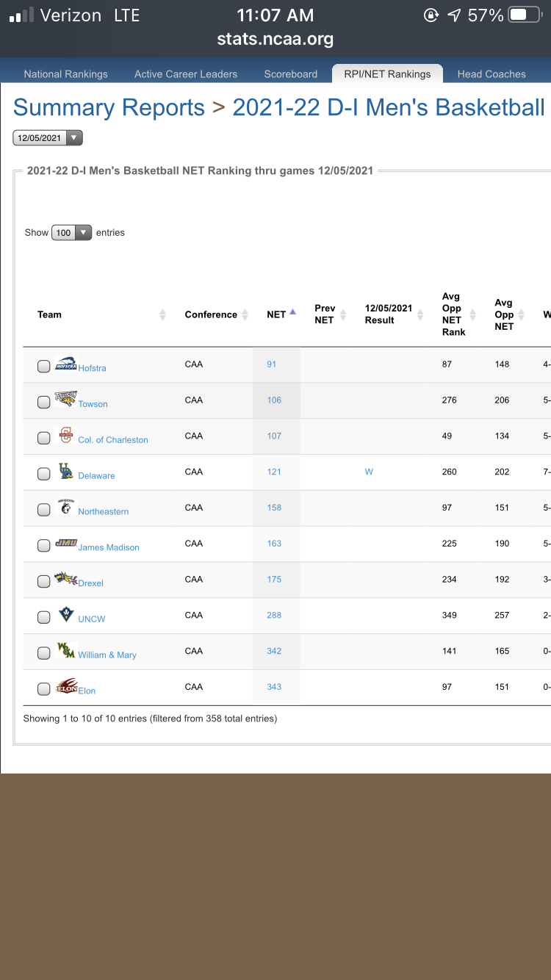Viewport: 551px width, 980px height.
Task: Click Hofstra's NET rank 91
Action: coord(272,364)
